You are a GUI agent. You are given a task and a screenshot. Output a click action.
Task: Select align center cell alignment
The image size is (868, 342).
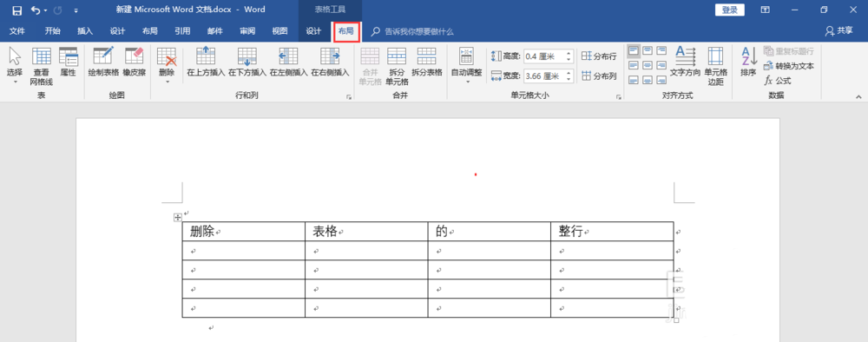(x=648, y=65)
